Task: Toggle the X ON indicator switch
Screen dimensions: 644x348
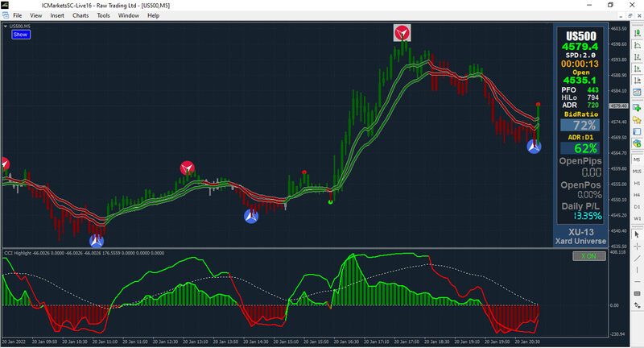Action: pyautogui.click(x=589, y=256)
